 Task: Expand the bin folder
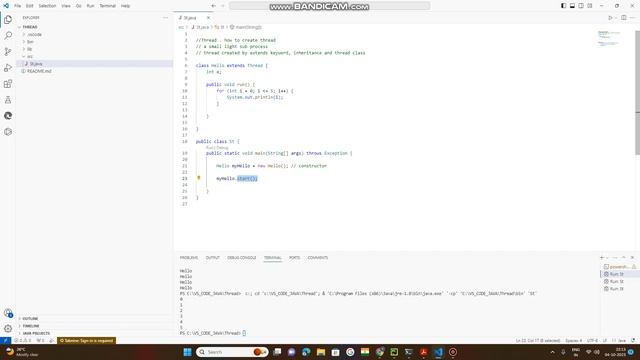pos(29,42)
